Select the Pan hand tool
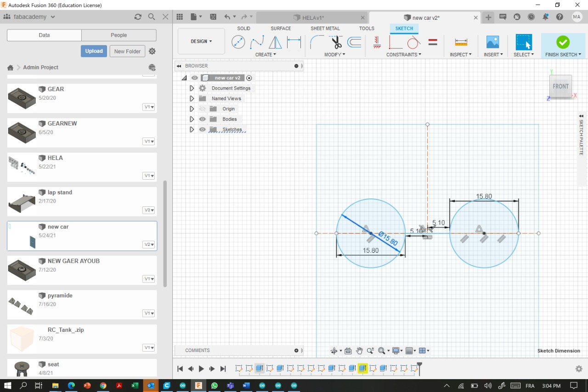 359,351
